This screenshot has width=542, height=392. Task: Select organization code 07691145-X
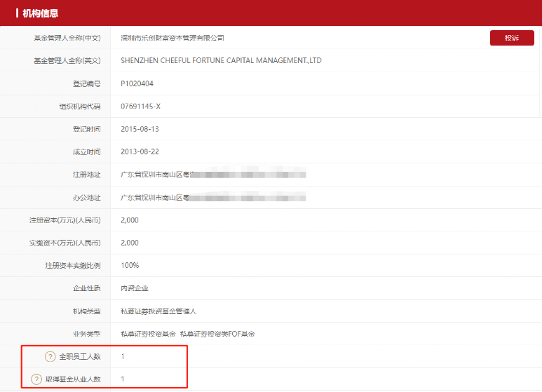140,106
